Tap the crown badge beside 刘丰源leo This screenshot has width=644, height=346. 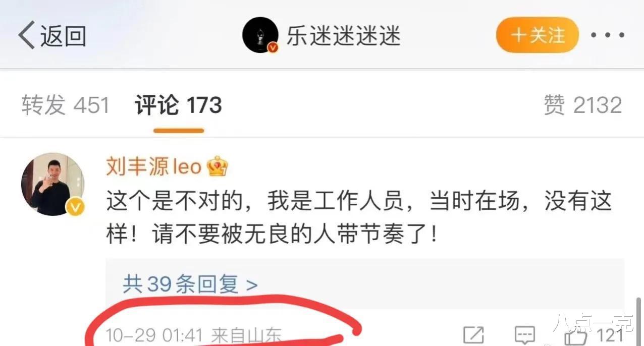tap(218, 166)
